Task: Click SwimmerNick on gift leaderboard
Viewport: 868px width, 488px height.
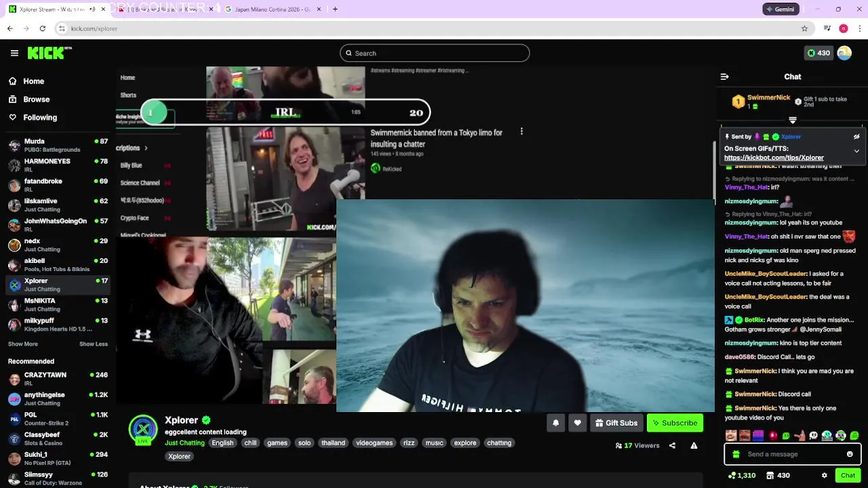Action: (768, 98)
